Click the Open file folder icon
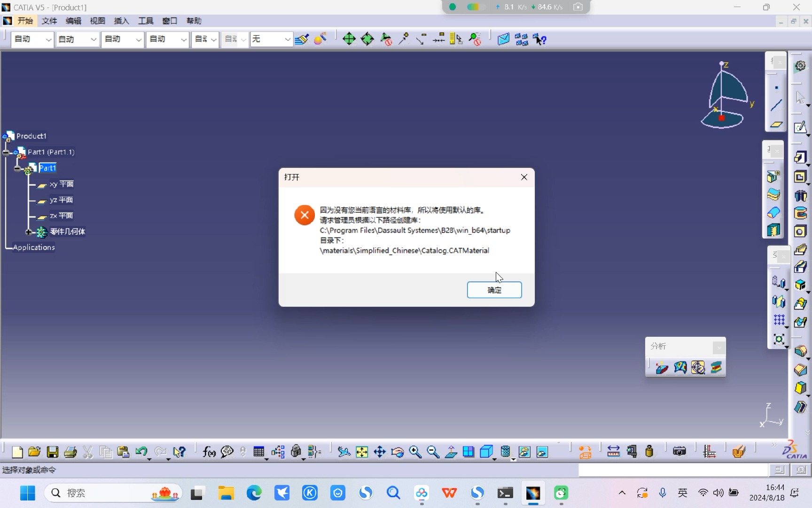The width and height of the screenshot is (812, 508). click(34, 452)
